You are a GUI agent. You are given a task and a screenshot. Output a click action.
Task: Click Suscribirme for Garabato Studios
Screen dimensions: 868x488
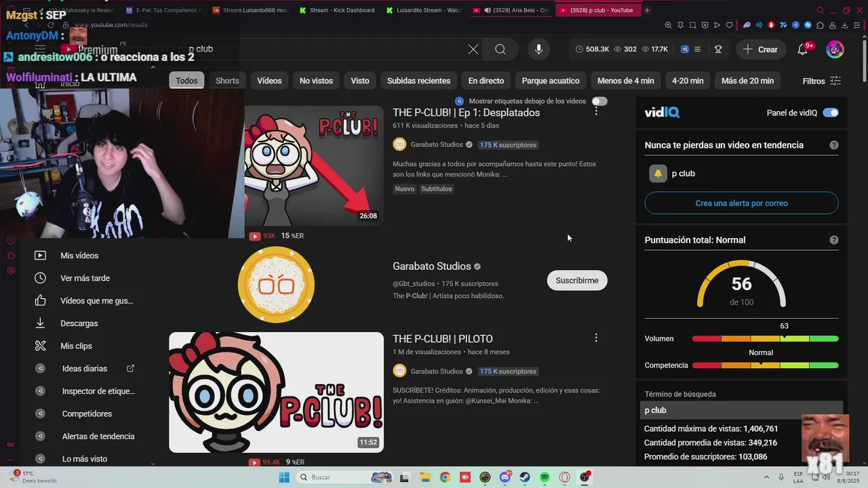577,281
